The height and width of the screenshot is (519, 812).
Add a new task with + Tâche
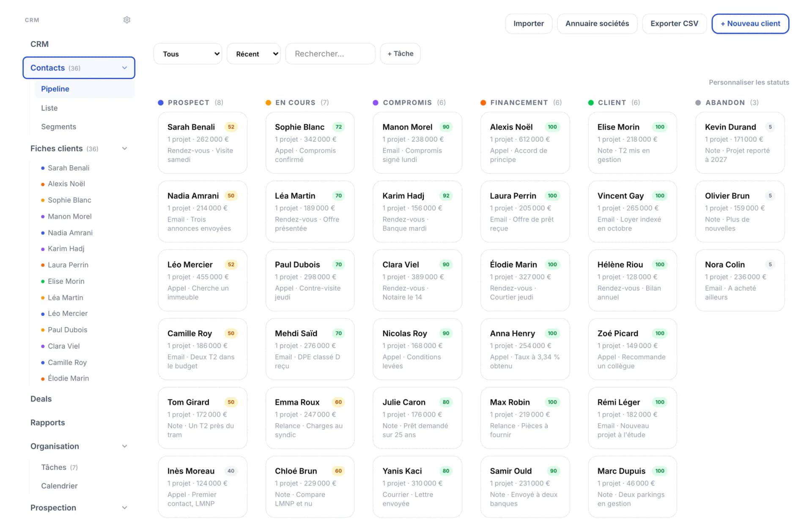(x=400, y=54)
